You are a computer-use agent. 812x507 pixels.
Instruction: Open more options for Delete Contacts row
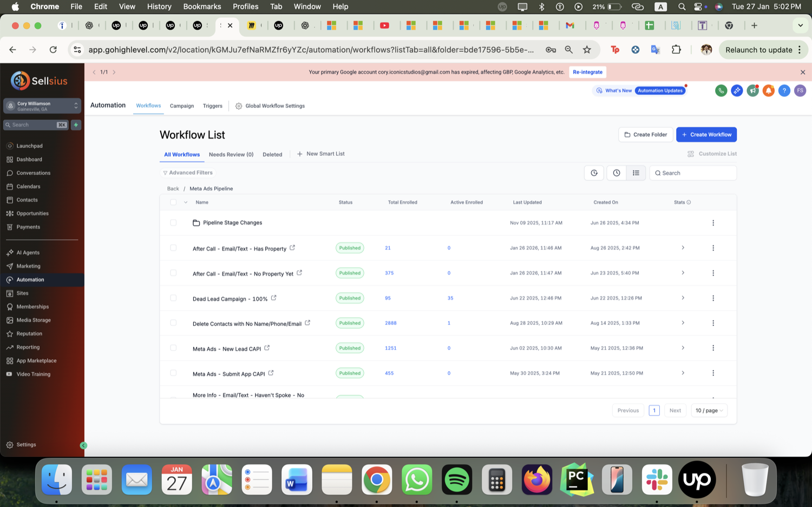(713, 323)
